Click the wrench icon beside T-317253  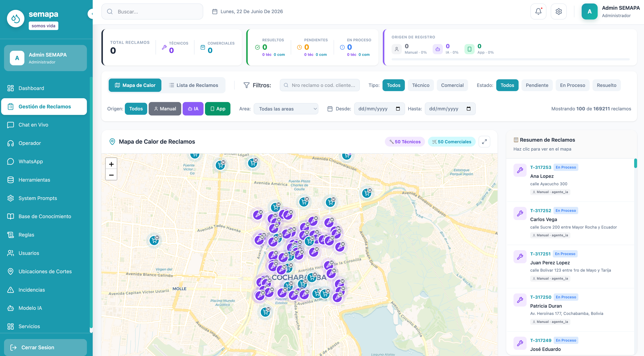pyautogui.click(x=520, y=170)
